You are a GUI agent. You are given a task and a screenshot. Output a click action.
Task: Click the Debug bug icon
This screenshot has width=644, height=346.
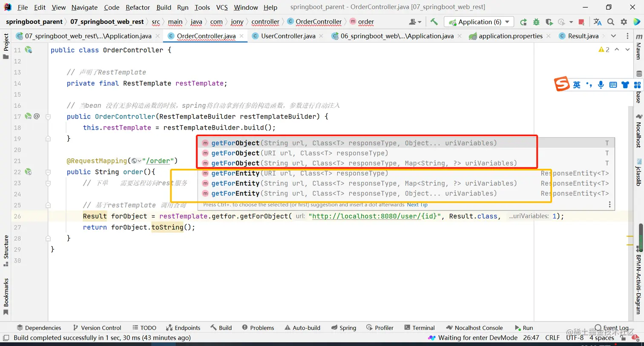click(x=536, y=22)
